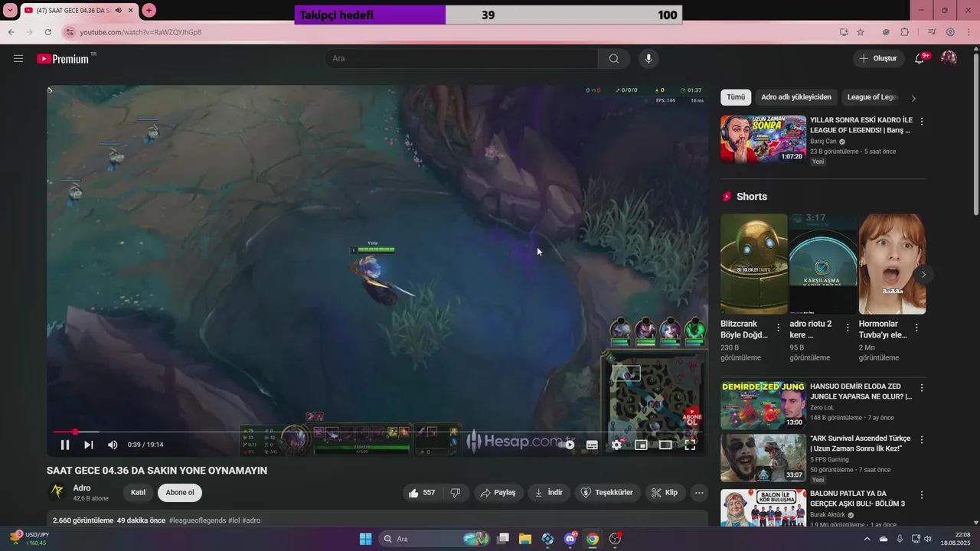Open browser extensions puzzle icon

pos(904,32)
